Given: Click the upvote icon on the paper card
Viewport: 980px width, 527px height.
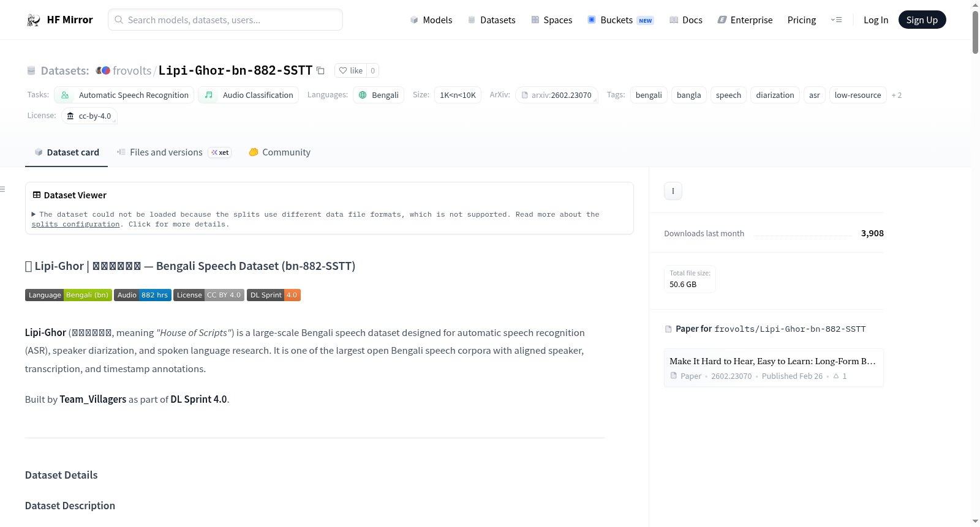Looking at the screenshot, I should (x=836, y=376).
